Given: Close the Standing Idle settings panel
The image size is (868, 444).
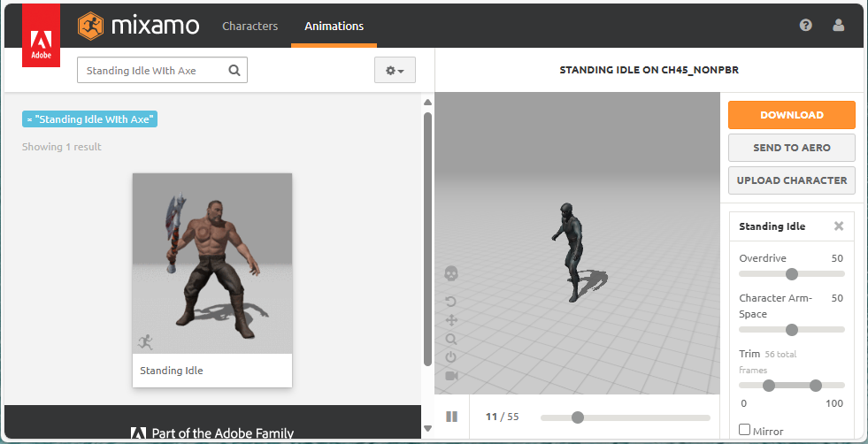Looking at the screenshot, I should click(x=839, y=226).
